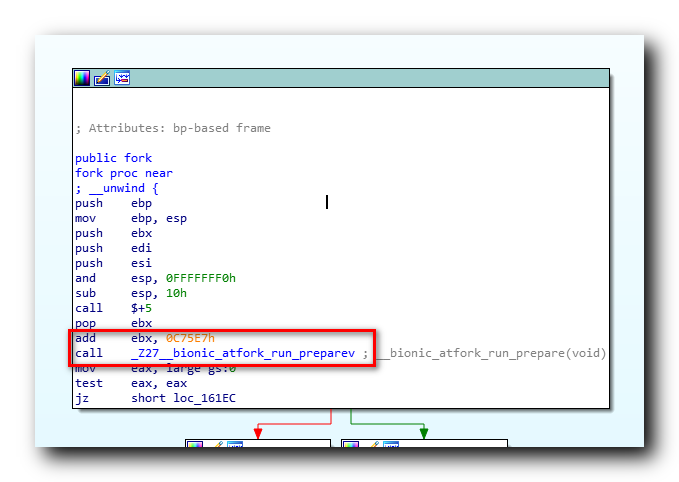Image resolution: width=679 pixels, height=482 pixels.
Task: Select 'push ebx' instruction
Action: [x=113, y=233]
